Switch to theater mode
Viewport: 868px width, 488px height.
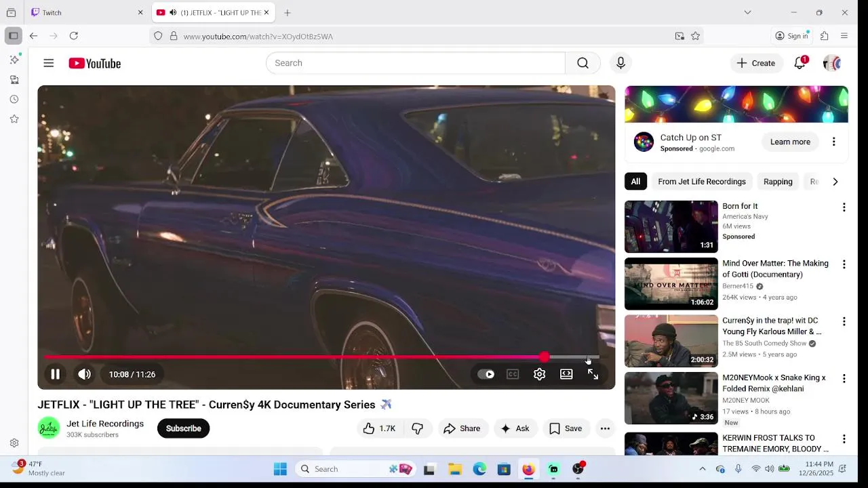click(566, 374)
